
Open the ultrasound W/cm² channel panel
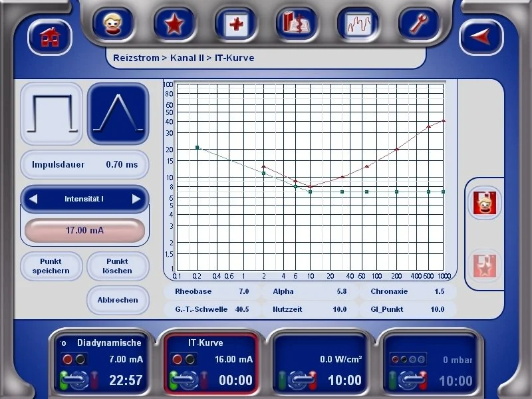coord(321,364)
